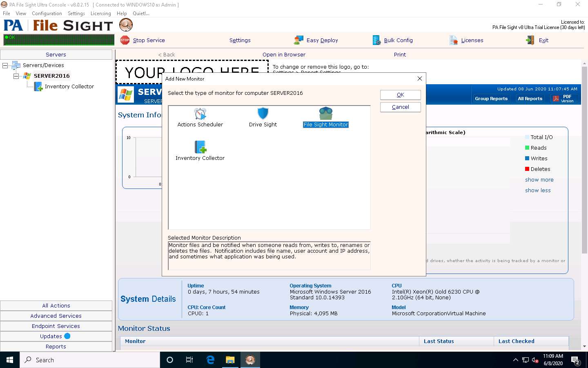Click the File Sight magnifying glass logo
588x368 pixels.
pyautogui.click(x=126, y=25)
